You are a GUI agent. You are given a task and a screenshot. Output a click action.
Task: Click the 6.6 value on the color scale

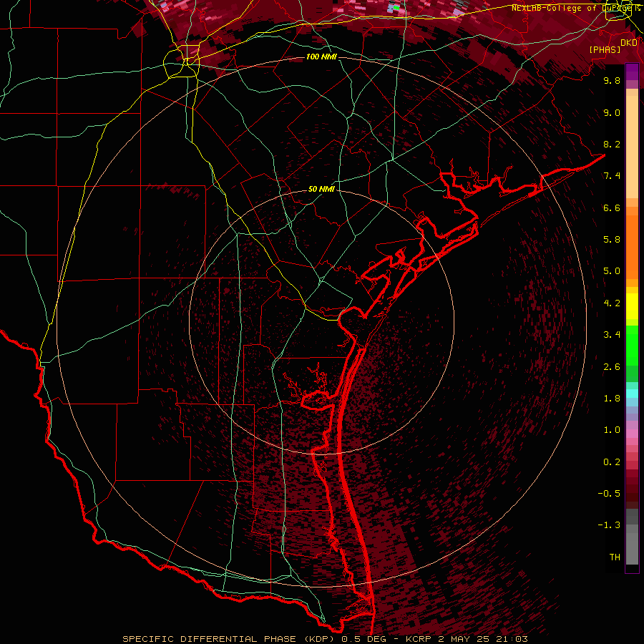[x=612, y=208]
